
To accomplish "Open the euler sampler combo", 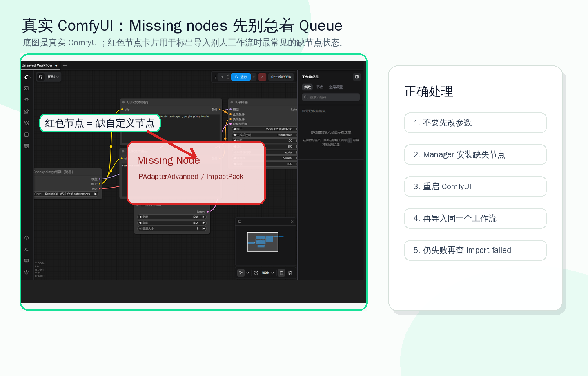I will point(281,152).
